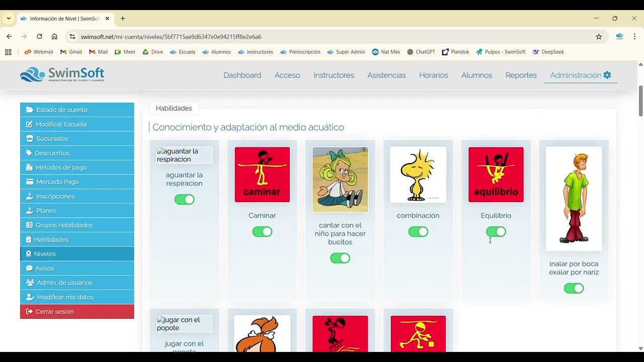Open the Super Admin bookmark
644x362 pixels.
tap(346, 52)
